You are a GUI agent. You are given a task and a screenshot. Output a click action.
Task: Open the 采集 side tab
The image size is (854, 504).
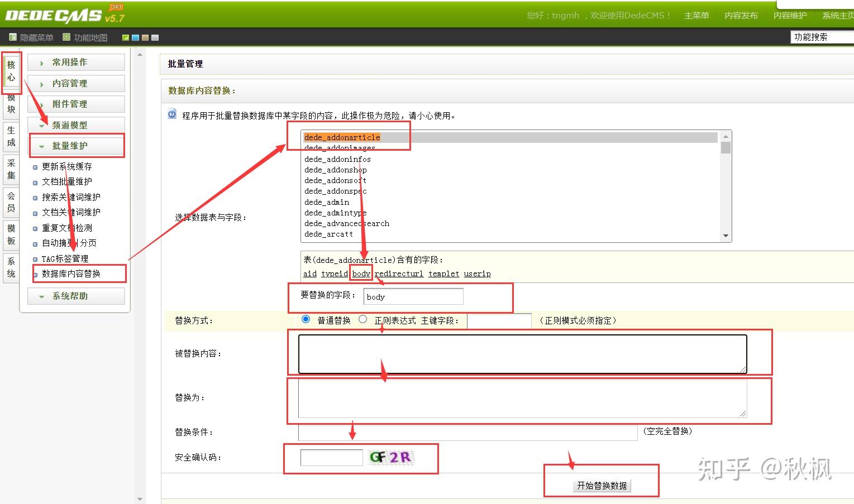pyautogui.click(x=11, y=169)
